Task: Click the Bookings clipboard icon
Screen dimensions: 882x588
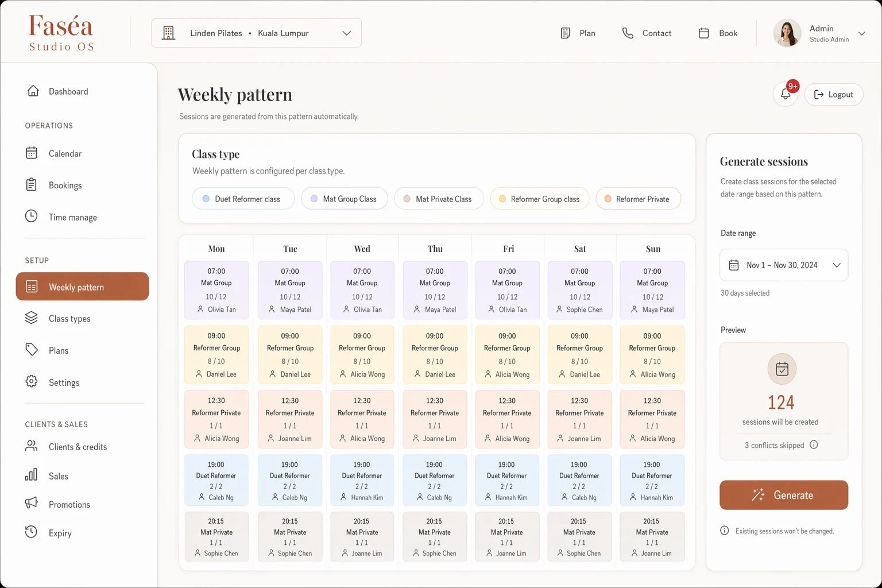Action: pyautogui.click(x=32, y=185)
